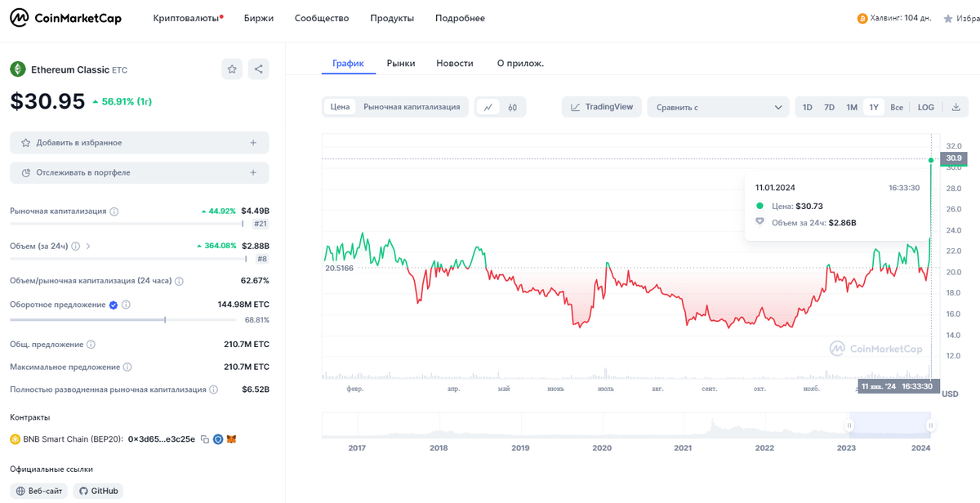Screen dimensions: 980x503
Task: Set chart range to 1M
Action: coord(852,107)
